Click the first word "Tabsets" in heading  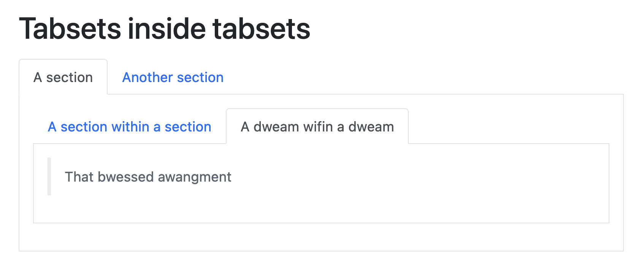(x=70, y=29)
